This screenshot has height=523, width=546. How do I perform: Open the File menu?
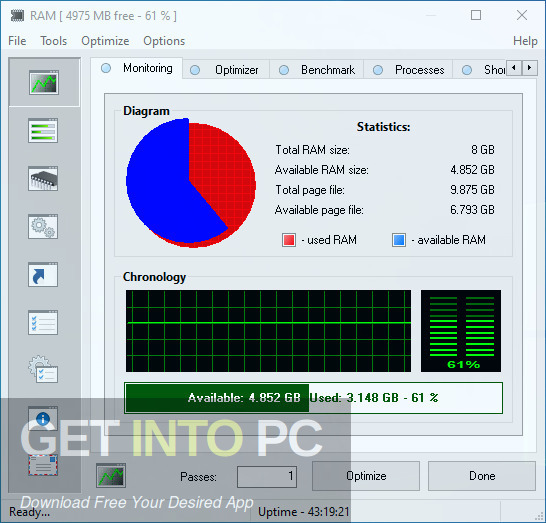point(17,41)
